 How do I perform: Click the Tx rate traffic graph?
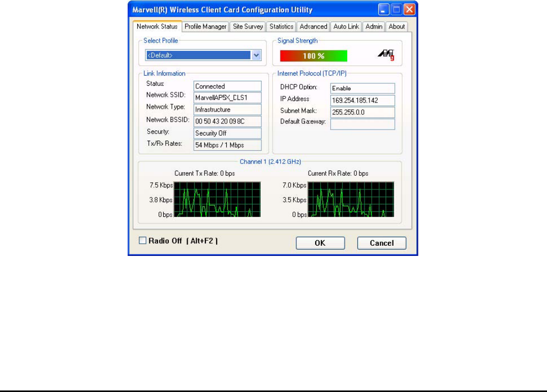[218, 200]
